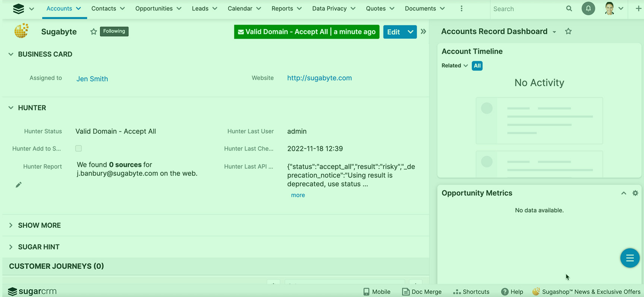Favorite the Sugabyte record with star
The width and height of the screenshot is (644, 297).
click(94, 32)
